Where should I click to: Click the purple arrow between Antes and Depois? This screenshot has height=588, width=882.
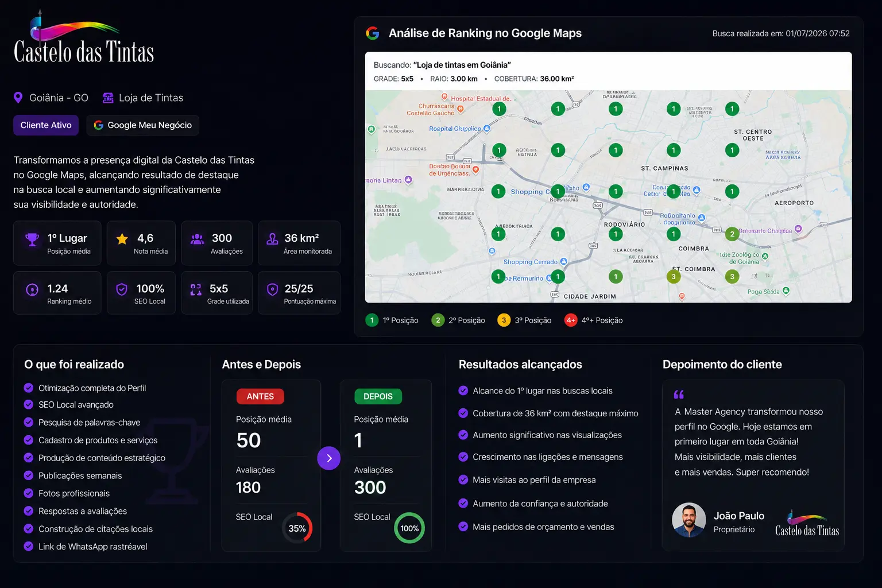329,458
